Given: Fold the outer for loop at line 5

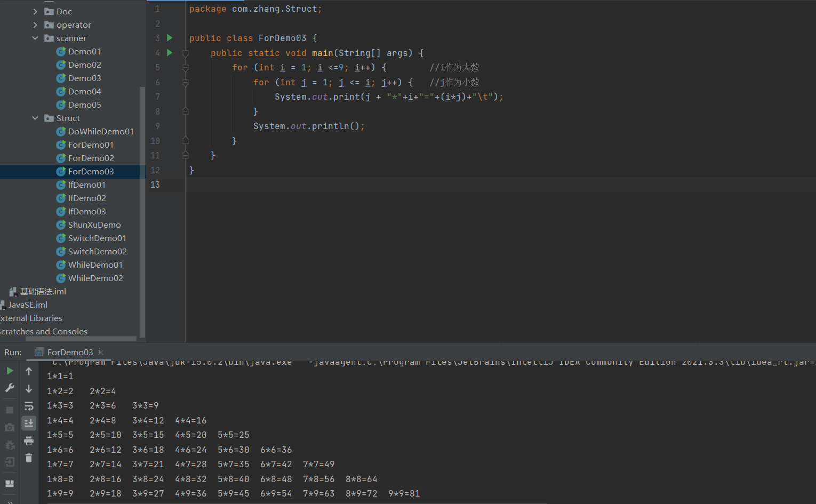Looking at the screenshot, I should pyautogui.click(x=186, y=68).
